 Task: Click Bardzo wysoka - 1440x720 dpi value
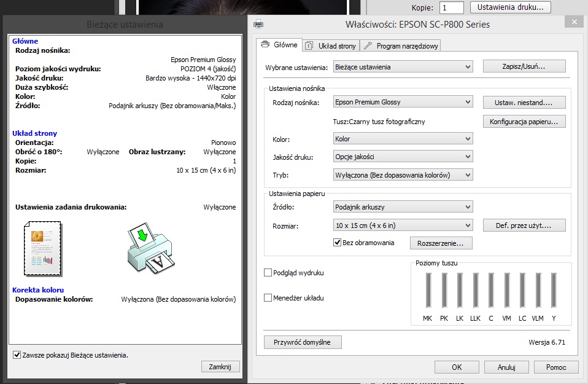pyautogui.click(x=190, y=78)
